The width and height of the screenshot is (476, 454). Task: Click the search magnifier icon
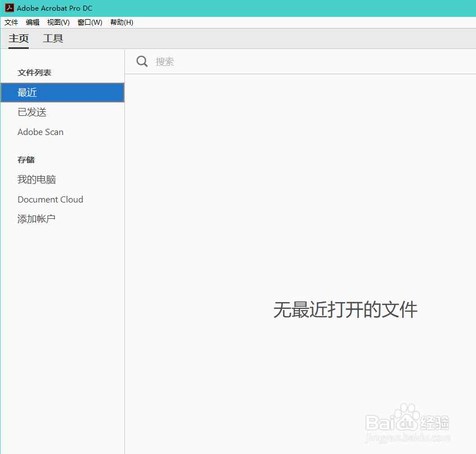[142, 61]
